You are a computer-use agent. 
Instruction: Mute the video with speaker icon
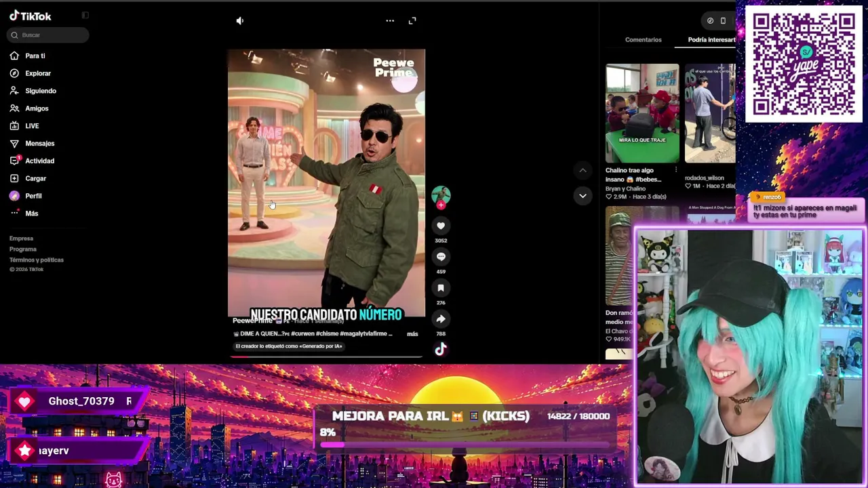pyautogui.click(x=239, y=21)
